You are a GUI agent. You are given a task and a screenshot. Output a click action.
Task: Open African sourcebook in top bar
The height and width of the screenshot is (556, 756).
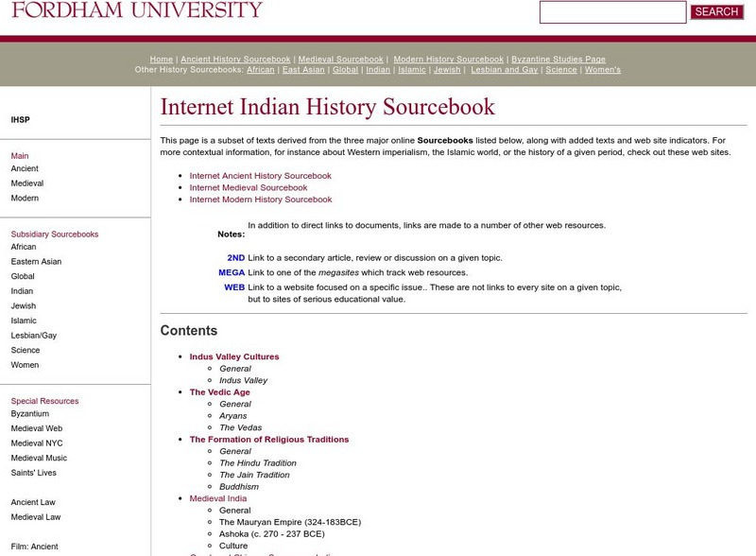[261, 70]
